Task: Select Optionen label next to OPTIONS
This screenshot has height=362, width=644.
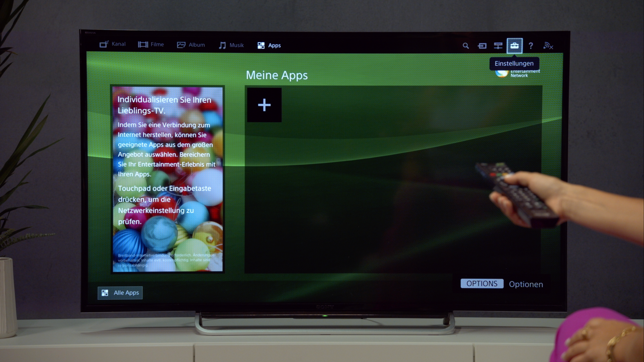Action: tap(526, 284)
